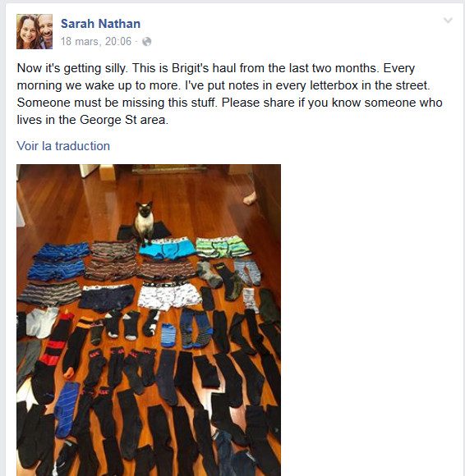The width and height of the screenshot is (465, 476).
Task: Click the man's face in profile picture
Action: [45, 30]
